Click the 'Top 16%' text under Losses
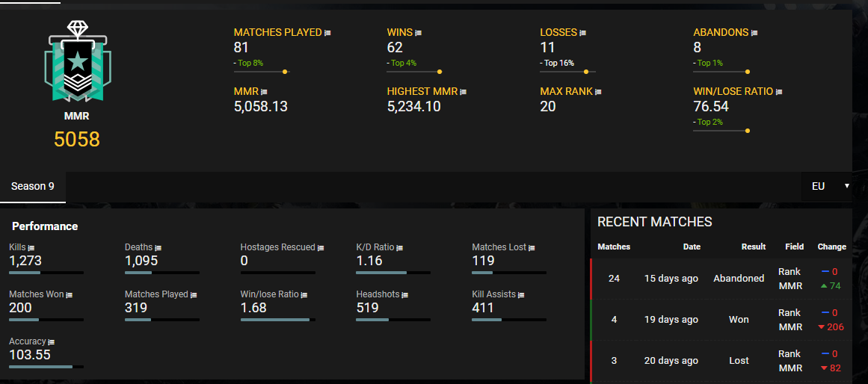Image resolution: width=868 pixels, height=384 pixels. [x=559, y=63]
